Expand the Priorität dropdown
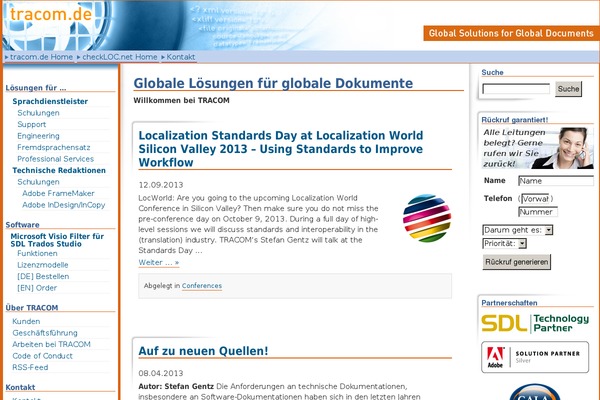Viewport: 600px width, 400px height. (504, 243)
